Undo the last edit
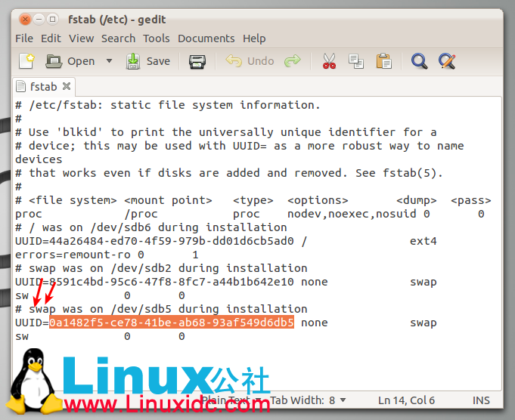This screenshot has width=515, height=420. [x=250, y=61]
